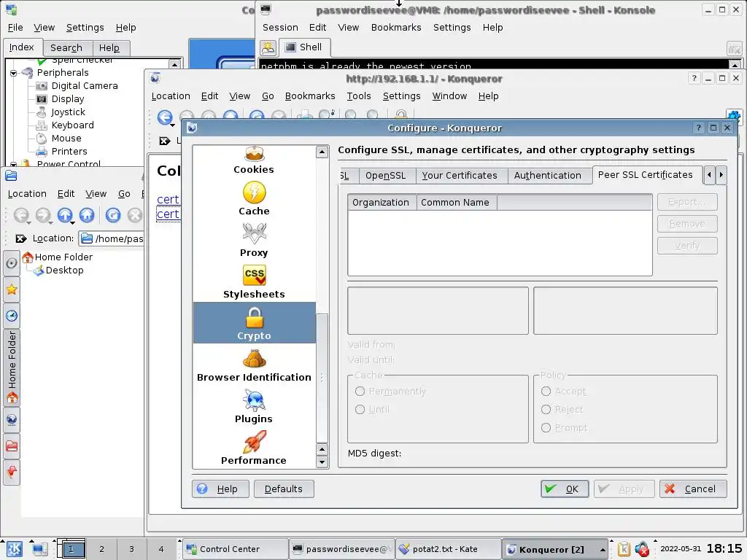Image resolution: width=747 pixels, height=560 pixels.
Task: Open the K menu launcher
Action: pos(14,549)
